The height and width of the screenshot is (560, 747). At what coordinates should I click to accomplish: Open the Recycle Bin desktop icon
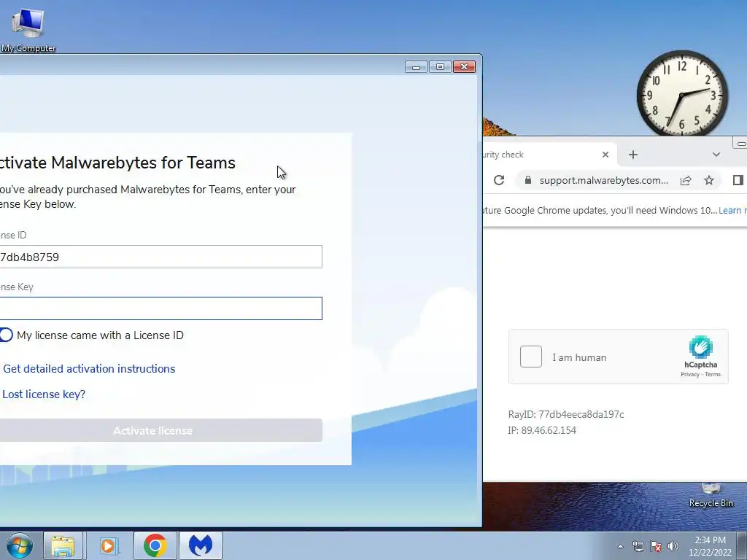pyautogui.click(x=711, y=495)
